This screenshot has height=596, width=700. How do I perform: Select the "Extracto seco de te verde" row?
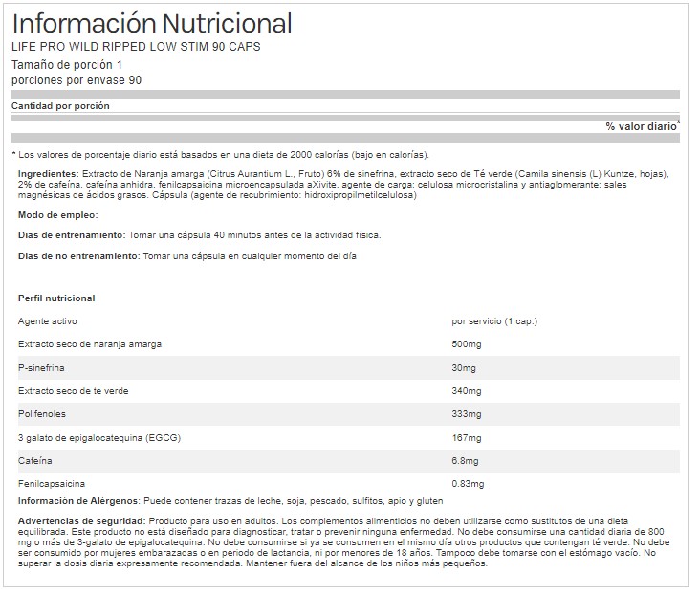pyautogui.click(x=74, y=390)
